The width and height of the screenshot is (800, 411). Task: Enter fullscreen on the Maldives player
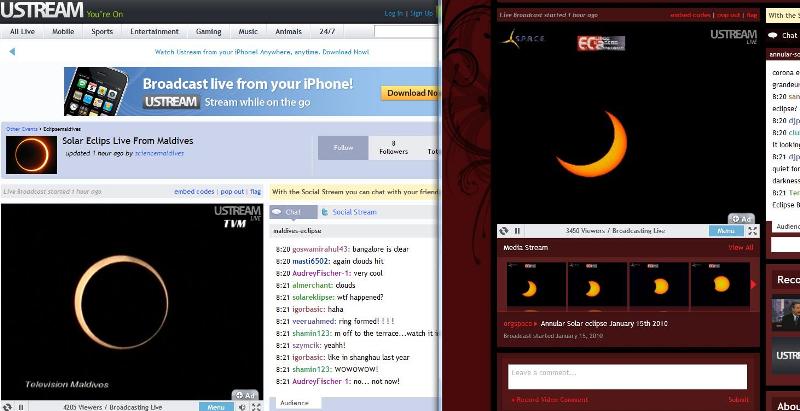point(256,407)
